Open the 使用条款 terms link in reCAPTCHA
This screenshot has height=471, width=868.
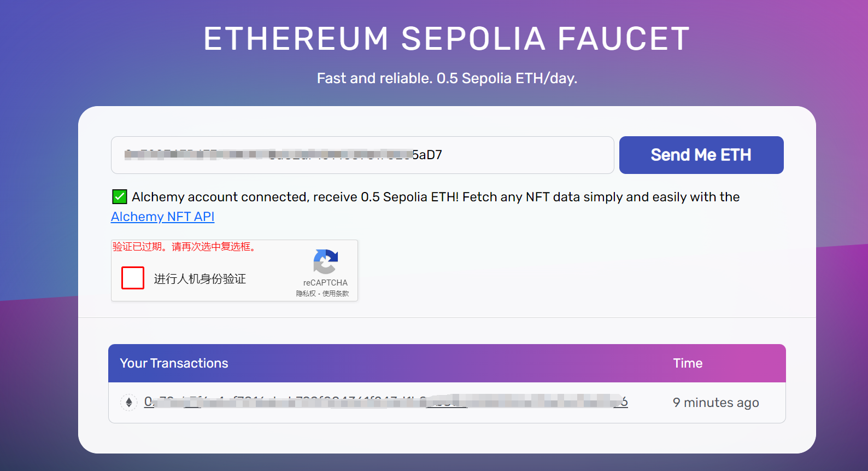[x=336, y=294]
